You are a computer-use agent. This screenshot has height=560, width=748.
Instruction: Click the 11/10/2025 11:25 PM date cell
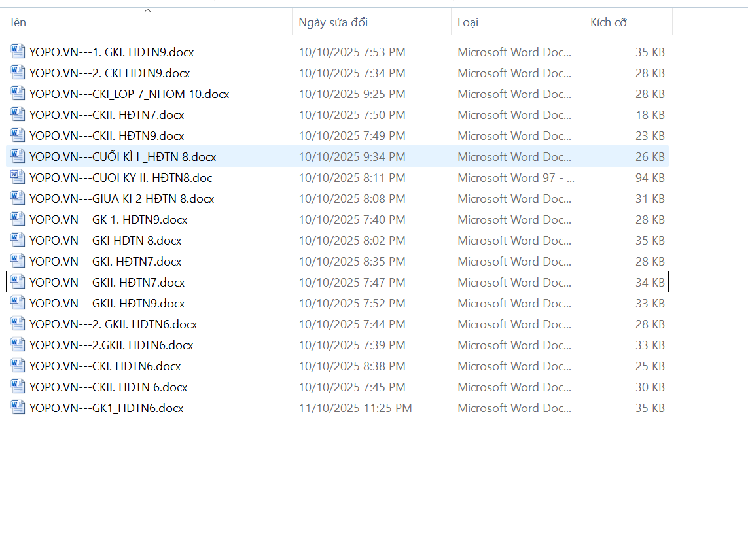355,408
